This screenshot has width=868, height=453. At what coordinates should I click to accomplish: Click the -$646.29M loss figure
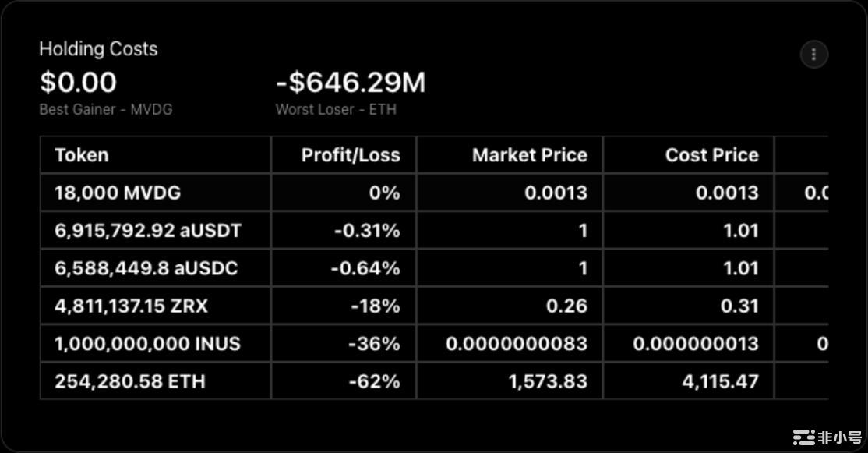[351, 83]
